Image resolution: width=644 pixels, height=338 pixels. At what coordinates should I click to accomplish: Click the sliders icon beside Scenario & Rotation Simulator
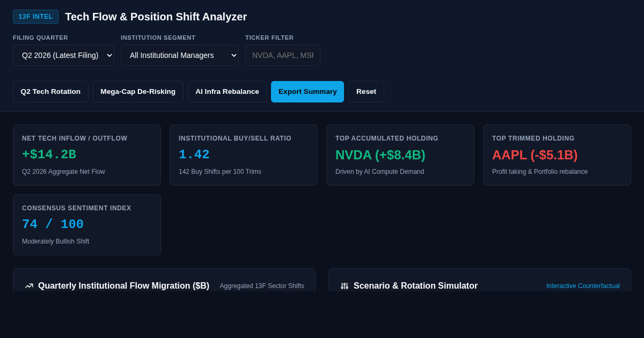point(345,286)
